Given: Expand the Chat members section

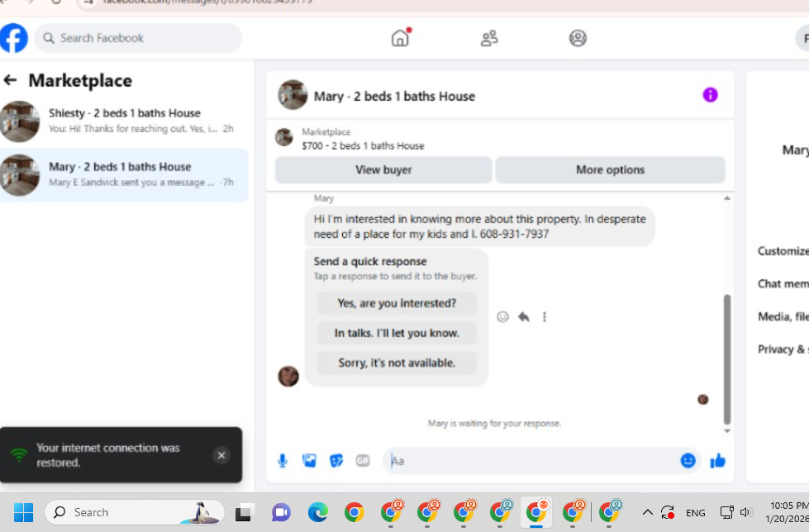Looking at the screenshot, I should pos(783,284).
